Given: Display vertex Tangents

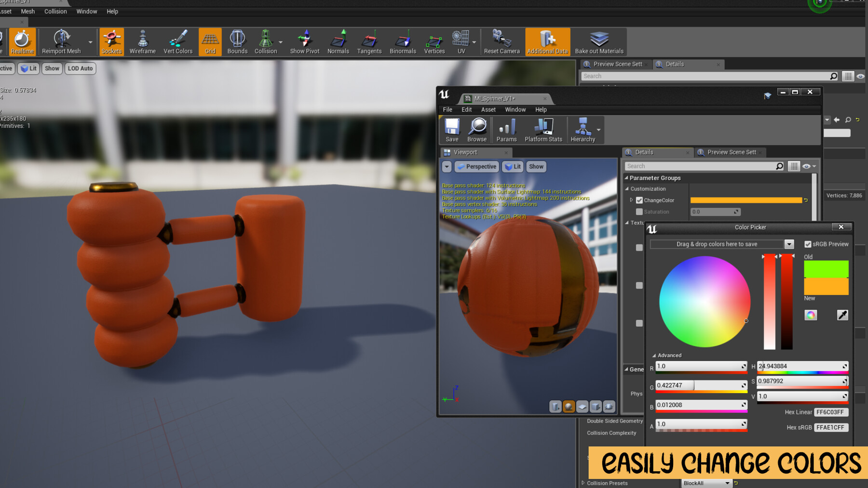Looking at the screenshot, I should pyautogui.click(x=369, y=41).
